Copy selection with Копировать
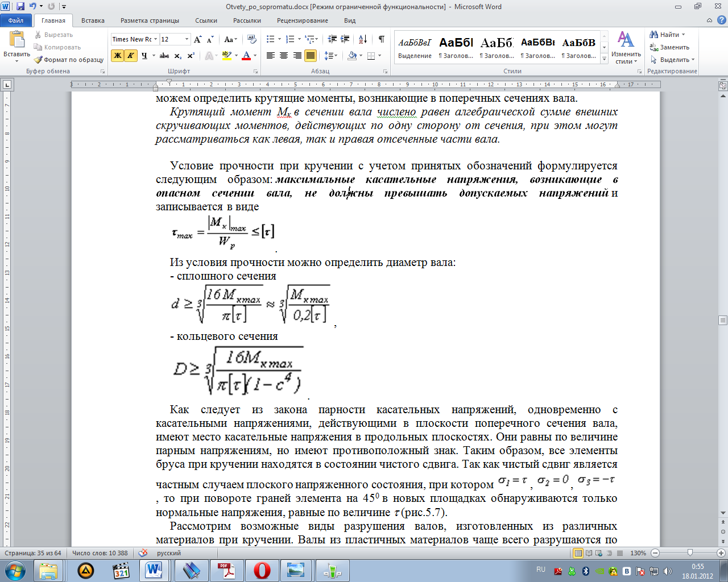This screenshot has height=582, width=728. click(x=57, y=47)
